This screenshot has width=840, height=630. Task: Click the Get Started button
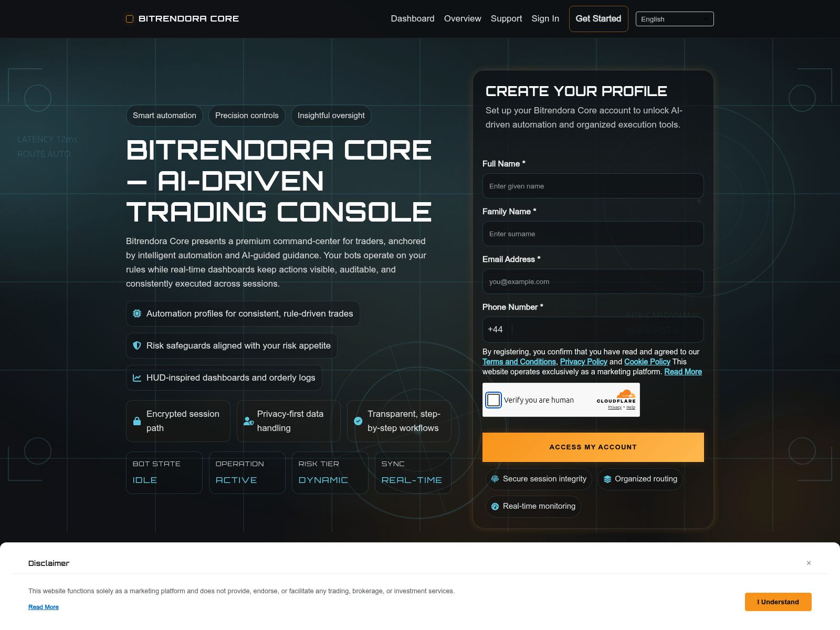pyautogui.click(x=598, y=19)
